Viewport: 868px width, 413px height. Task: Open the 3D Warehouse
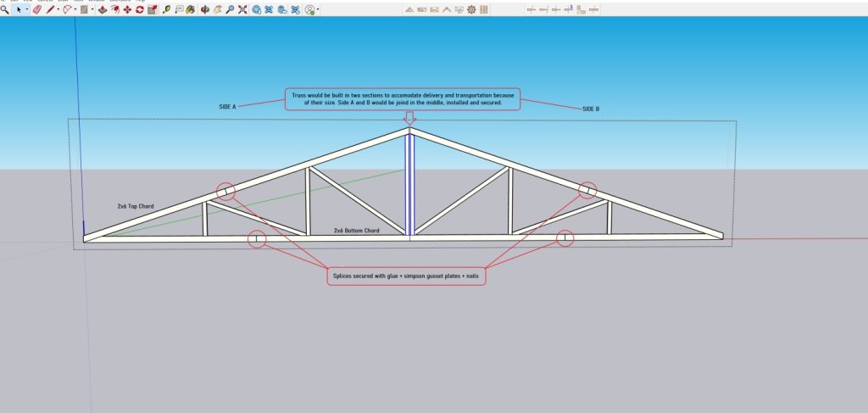(x=257, y=9)
